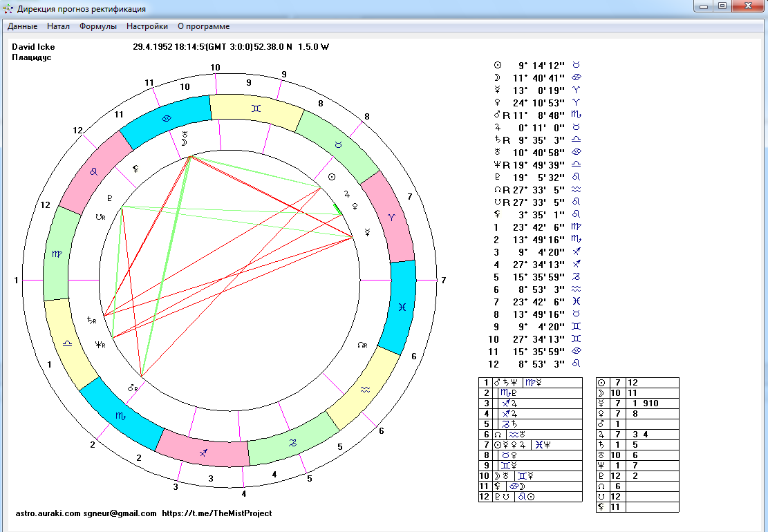Select the pink Aries segment of the zodiac ring

(393, 216)
